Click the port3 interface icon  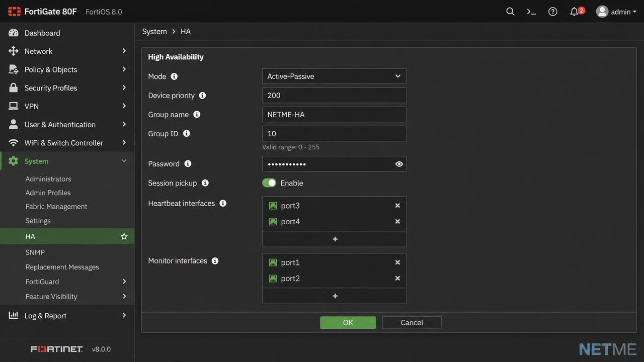pyautogui.click(x=273, y=206)
